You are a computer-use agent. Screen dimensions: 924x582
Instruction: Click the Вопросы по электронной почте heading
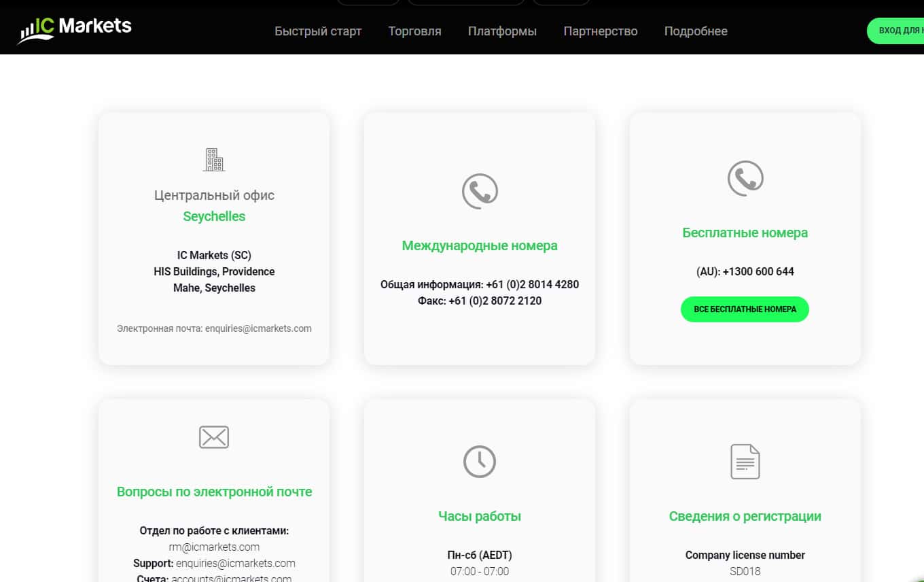pyautogui.click(x=214, y=492)
